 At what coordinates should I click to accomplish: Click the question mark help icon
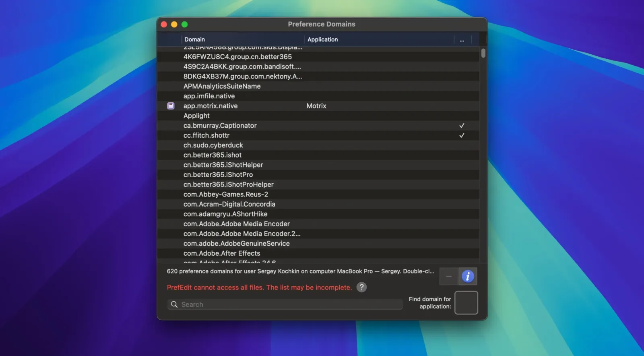[361, 287]
